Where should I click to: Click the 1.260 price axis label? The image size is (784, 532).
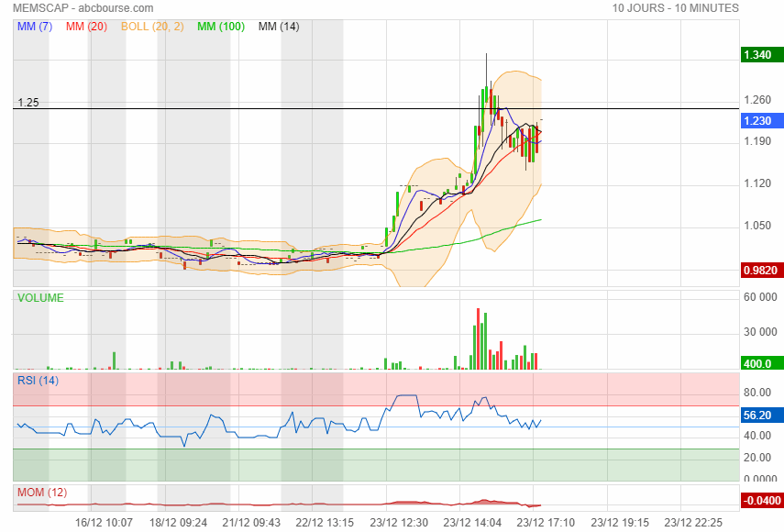click(757, 100)
